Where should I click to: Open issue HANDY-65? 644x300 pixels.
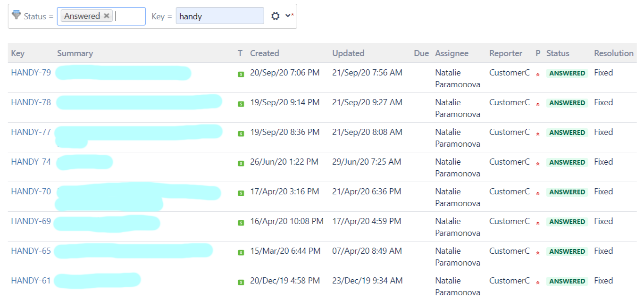(30, 251)
